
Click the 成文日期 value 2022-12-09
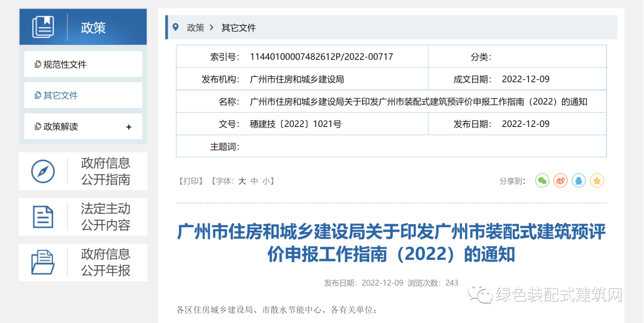(526, 79)
